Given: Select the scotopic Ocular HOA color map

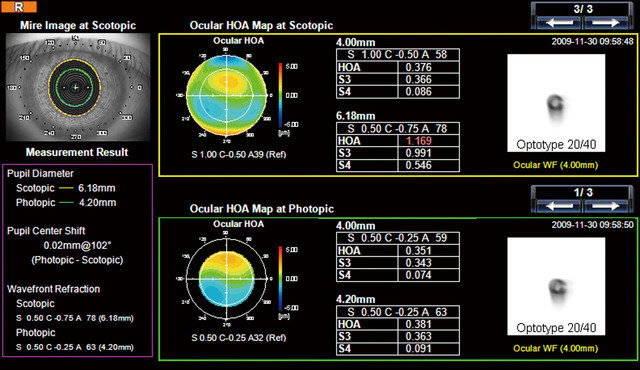Looking at the screenshot, I should click(x=226, y=95).
